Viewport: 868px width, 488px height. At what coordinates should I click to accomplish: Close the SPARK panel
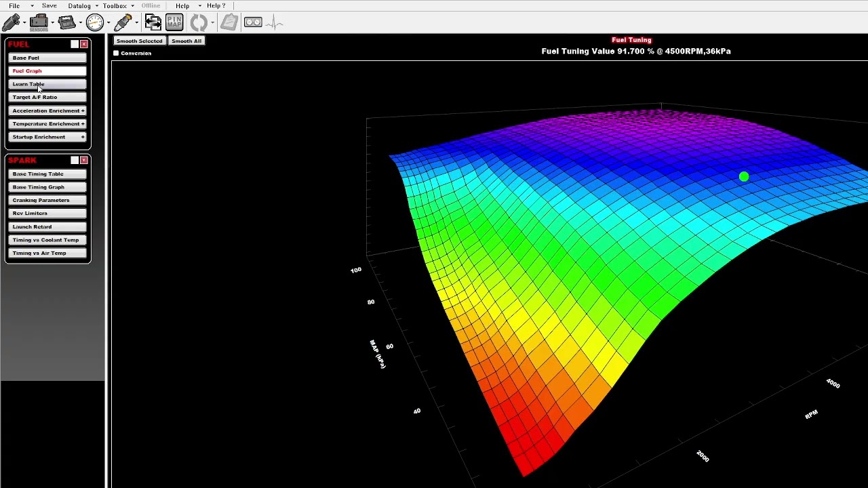point(84,160)
